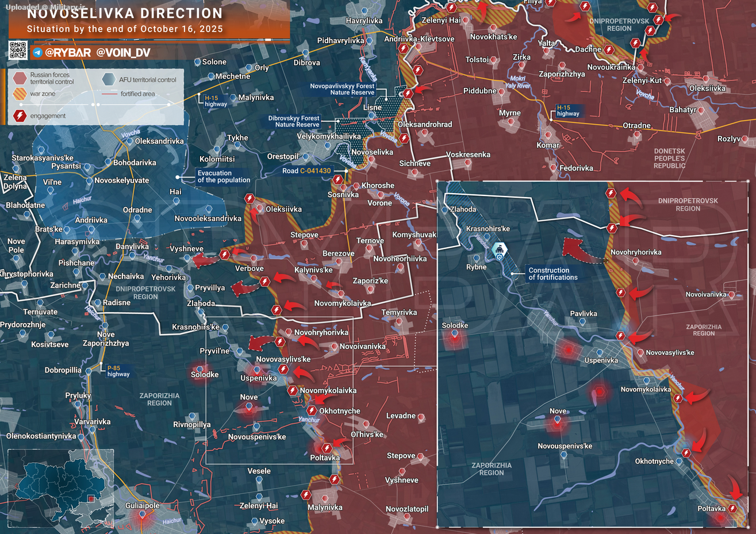Click the Evacuation of the population callout
Viewport: 756px width, 534px height.
pos(224,176)
